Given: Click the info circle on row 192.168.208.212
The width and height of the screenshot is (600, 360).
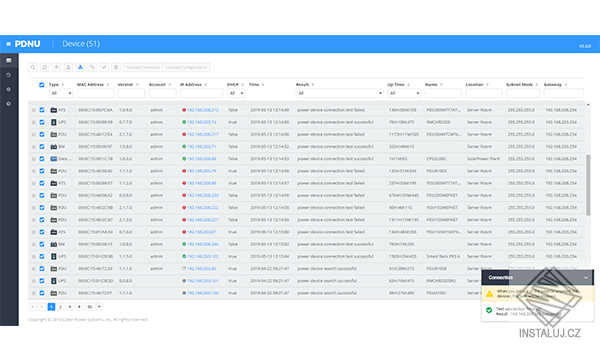Looking at the screenshot, I should click(x=34, y=110).
